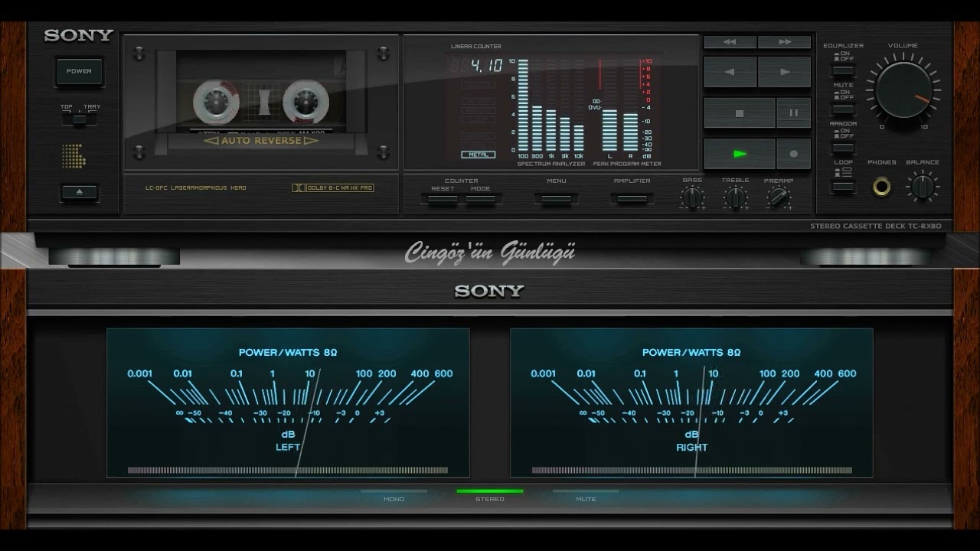
Task: Click the Eject button with triangle icon
Action: tap(80, 192)
